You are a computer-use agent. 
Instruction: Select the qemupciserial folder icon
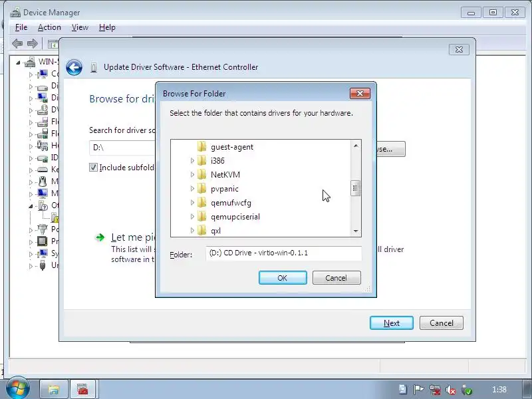(x=201, y=217)
